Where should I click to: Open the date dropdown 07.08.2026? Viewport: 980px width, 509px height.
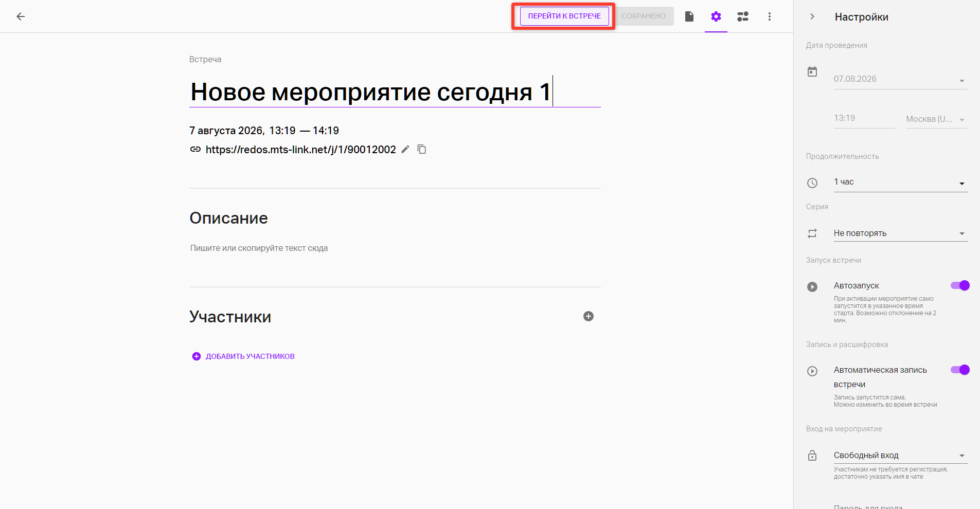pyautogui.click(x=901, y=79)
